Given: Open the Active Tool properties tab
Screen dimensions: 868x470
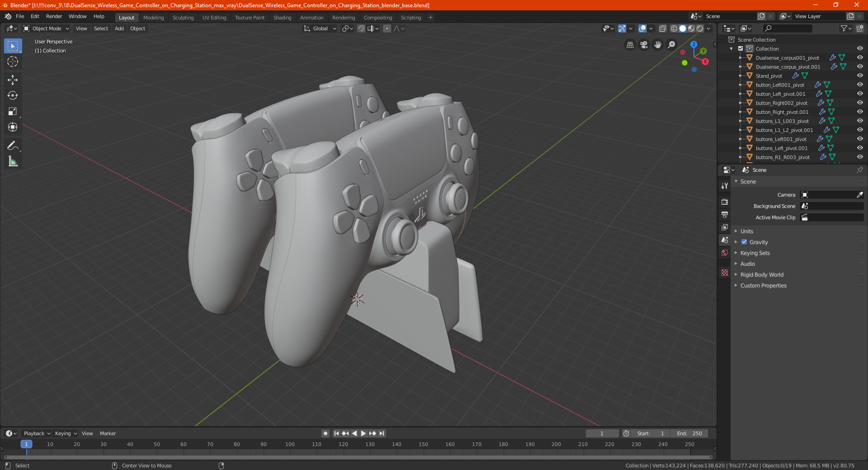Looking at the screenshot, I should point(725,185).
